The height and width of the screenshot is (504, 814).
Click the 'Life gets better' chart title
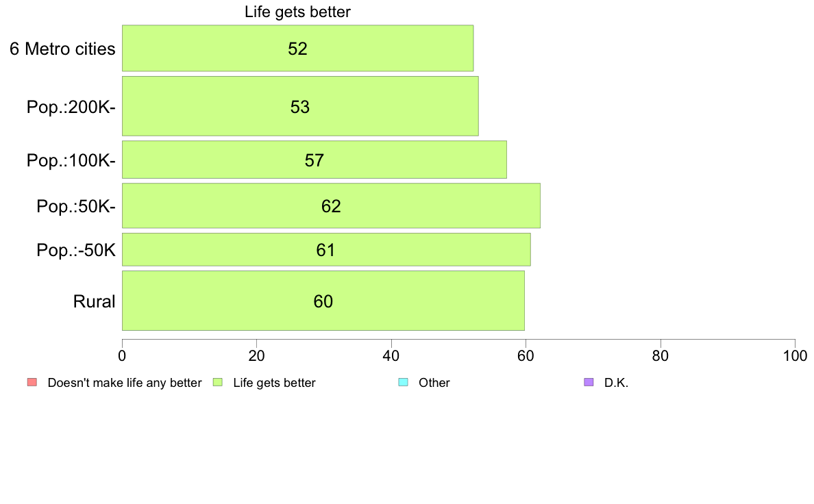click(297, 12)
